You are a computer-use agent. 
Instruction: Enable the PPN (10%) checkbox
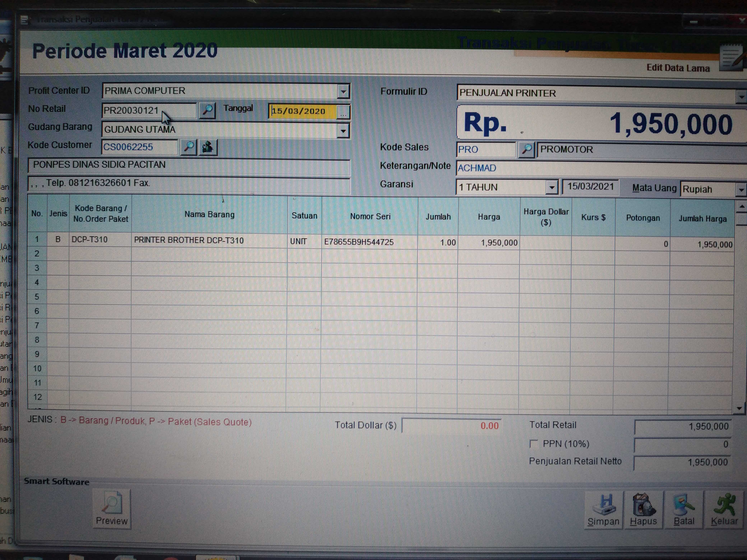click(533, 444)
